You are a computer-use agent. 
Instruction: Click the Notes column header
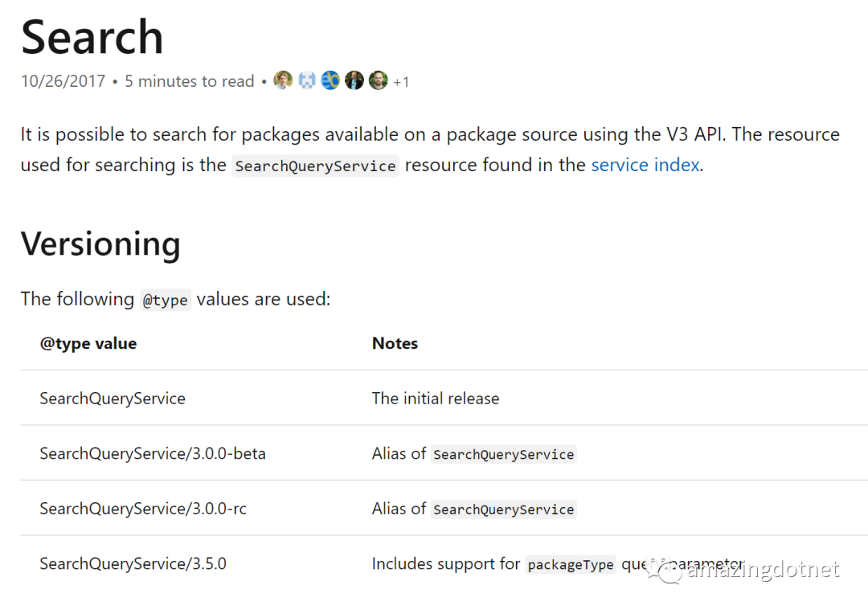pos(395,343)
